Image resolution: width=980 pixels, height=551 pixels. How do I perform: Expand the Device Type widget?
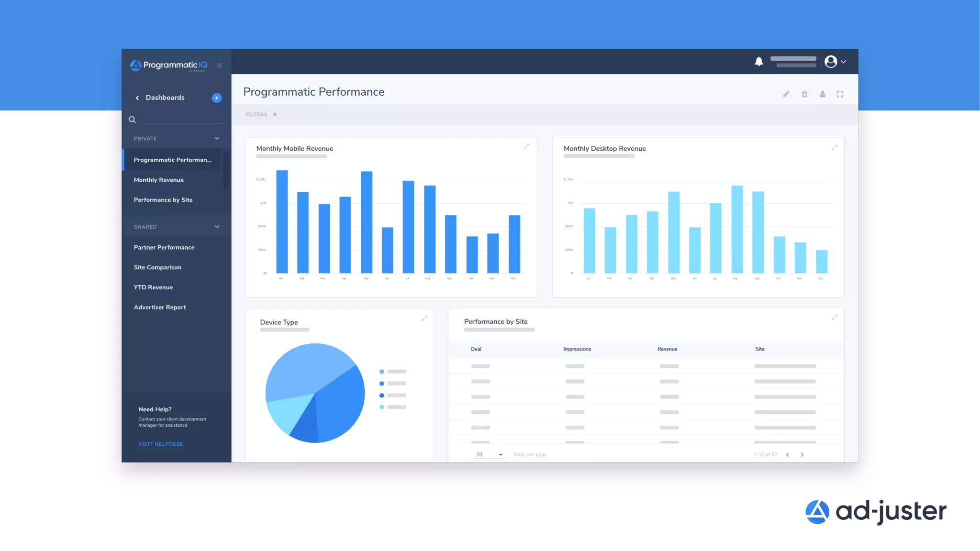tap(424, 318)
